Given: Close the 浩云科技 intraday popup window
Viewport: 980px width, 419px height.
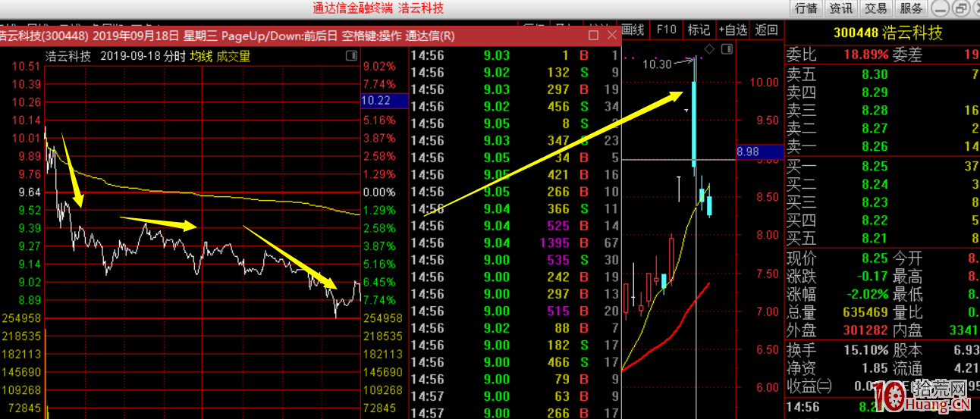Looking at the screenshot, I should (x=611, y=36).
